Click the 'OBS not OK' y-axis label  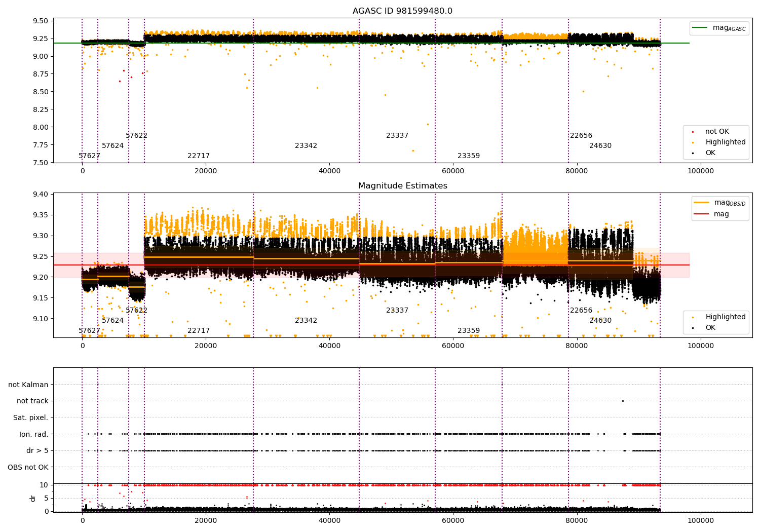[x=28, y=467]
